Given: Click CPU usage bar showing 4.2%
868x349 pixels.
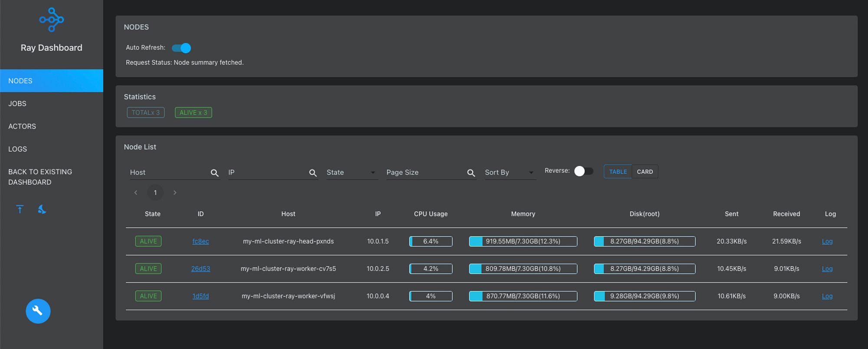Looking at the screenshot, I should click(x=431, y=269).
